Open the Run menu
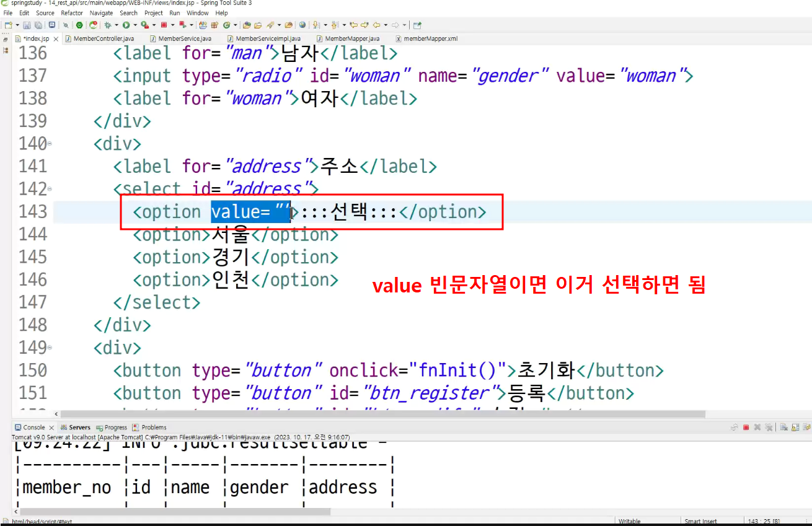The height and width of the screenshot is (526, 812). (x=175, y=13)
